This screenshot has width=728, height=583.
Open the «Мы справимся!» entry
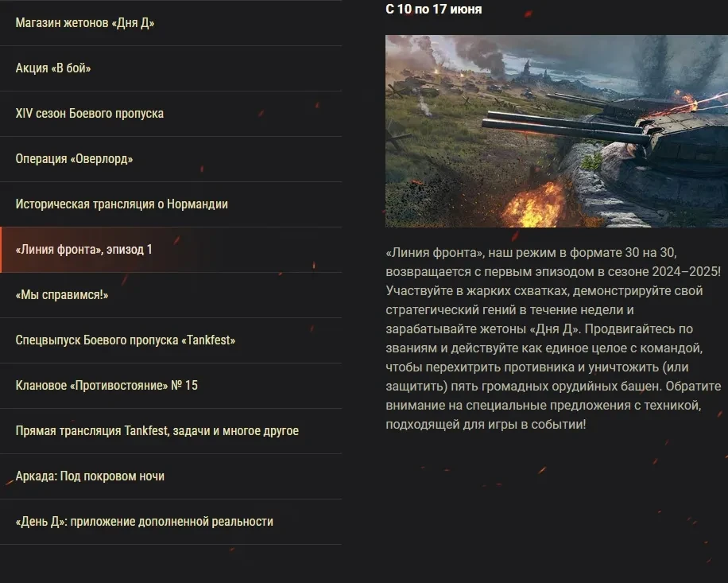[x=171, y=295]
